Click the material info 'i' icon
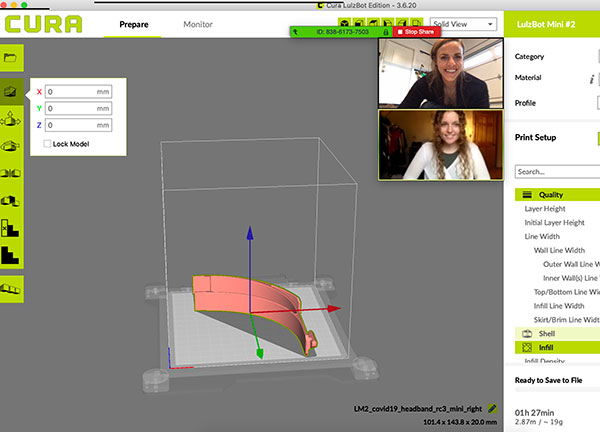Screen dimensions: 600x432 592,79
